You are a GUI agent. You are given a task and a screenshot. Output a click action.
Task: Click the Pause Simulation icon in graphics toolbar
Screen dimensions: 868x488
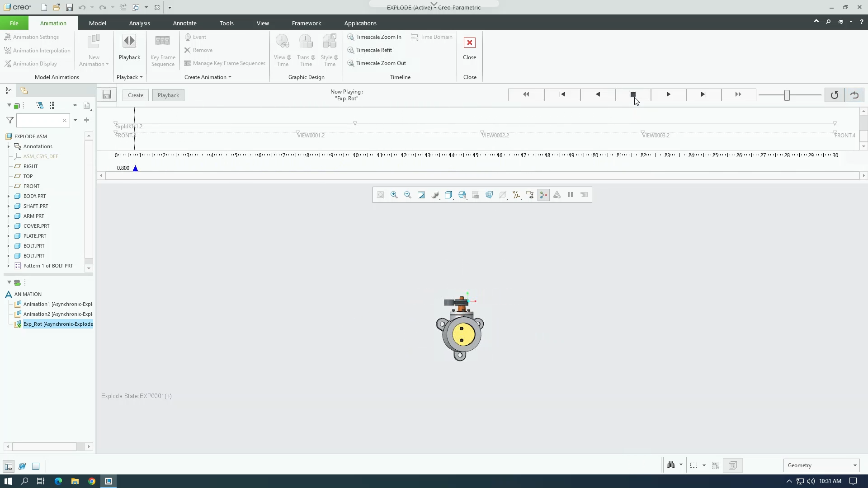(x=571, y=195)
